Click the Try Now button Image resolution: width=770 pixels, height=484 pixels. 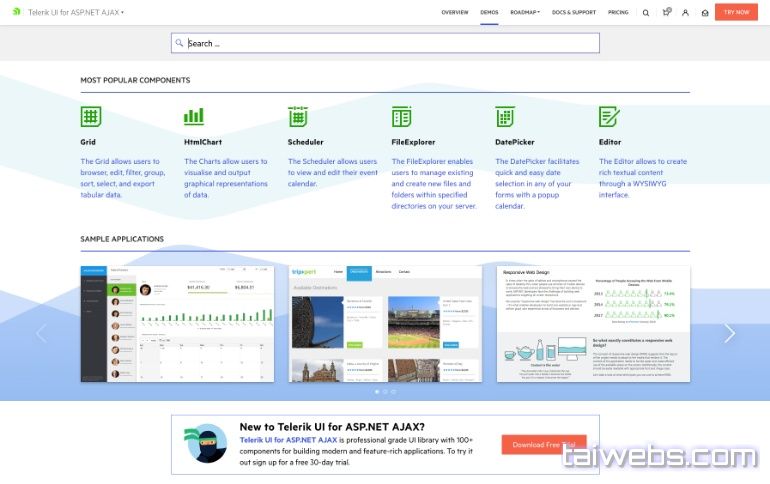point(736,12)
